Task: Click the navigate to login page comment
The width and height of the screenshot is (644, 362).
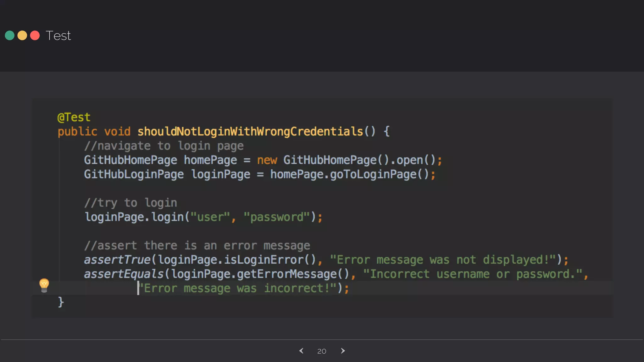Action: pyautogui.click(x=164, y=146)
